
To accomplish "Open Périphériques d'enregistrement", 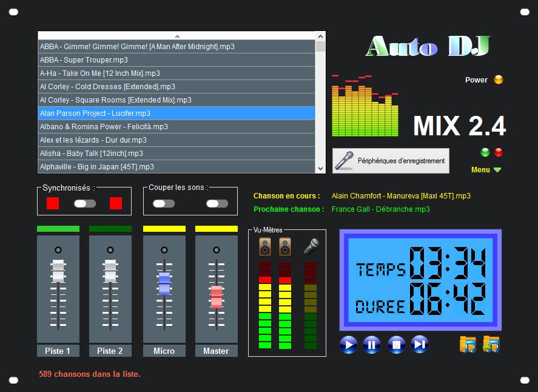I will click(x=391, y=160).
